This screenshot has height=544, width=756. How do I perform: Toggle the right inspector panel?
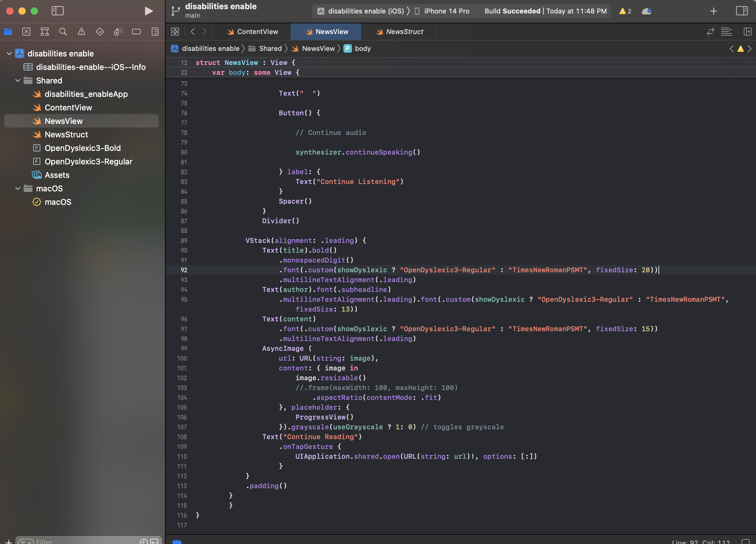pos(742,11)
